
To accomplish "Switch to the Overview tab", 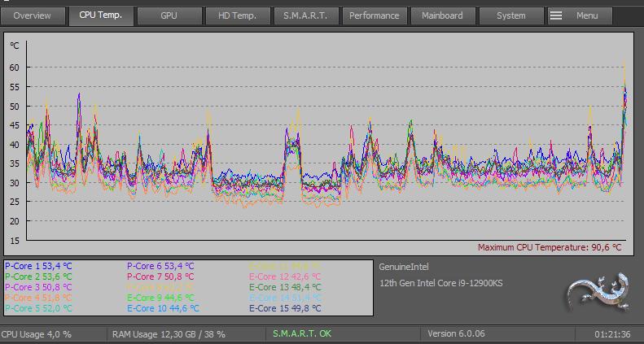I will click(33, 15).
